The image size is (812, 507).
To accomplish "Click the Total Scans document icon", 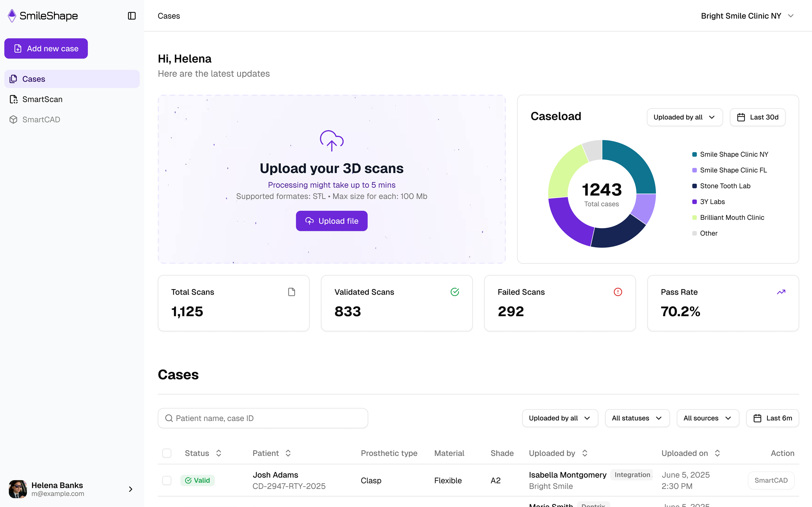I will (x=292, y=292).
